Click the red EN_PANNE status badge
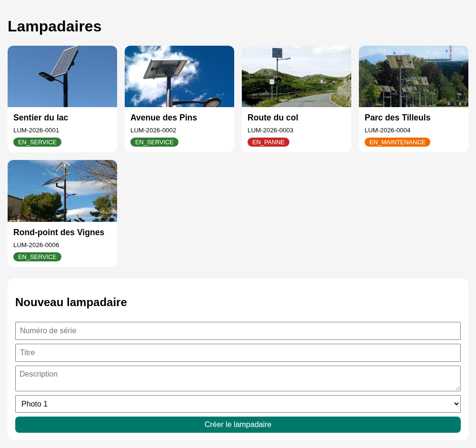476x448 pixels. pyautogui.click(x=268, y=142)
